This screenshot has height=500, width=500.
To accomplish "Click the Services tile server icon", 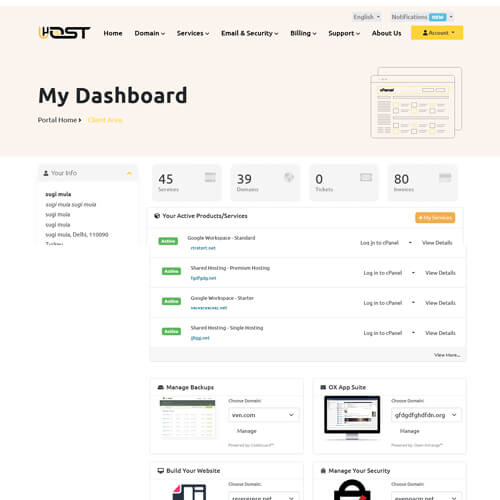I will 210,177.
